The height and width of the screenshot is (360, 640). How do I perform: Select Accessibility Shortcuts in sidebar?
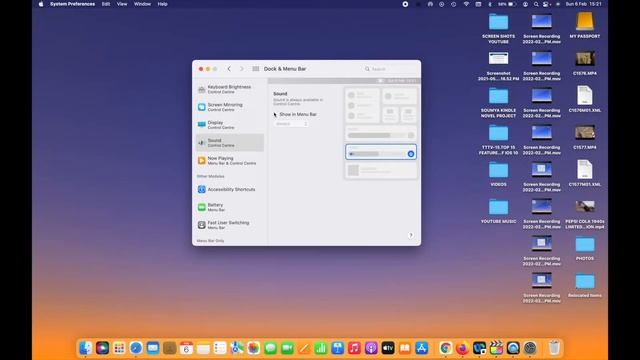230,189
